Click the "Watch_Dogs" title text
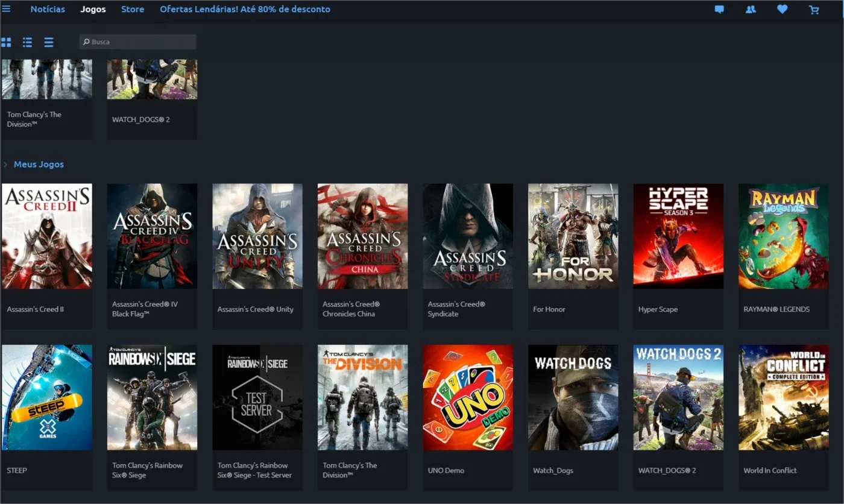Viewport: 844px width, 504px height. tap(553, 470)
